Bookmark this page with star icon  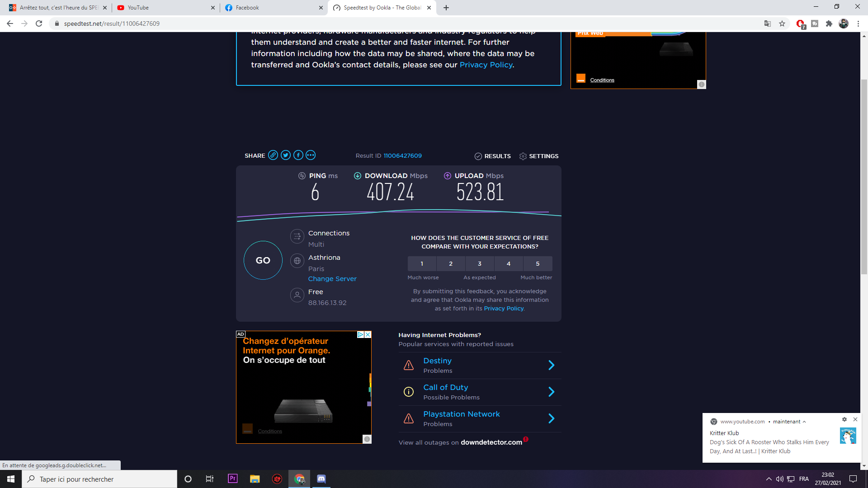(782, 23)
